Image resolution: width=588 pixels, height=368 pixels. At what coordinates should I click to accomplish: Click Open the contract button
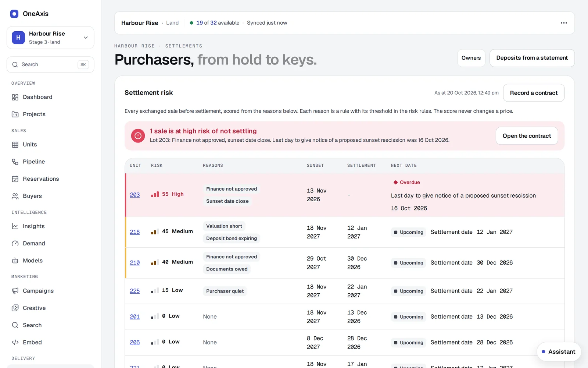527,136
